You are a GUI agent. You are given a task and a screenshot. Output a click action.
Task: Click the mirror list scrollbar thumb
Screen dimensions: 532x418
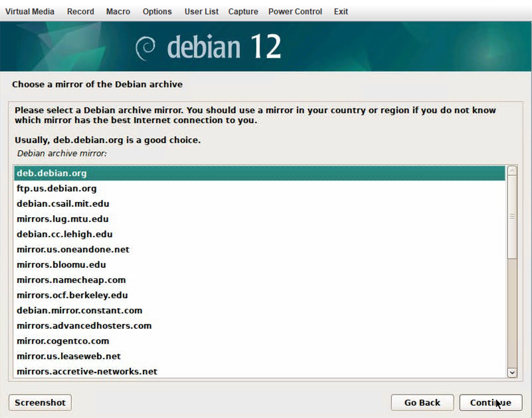point(512,216)
